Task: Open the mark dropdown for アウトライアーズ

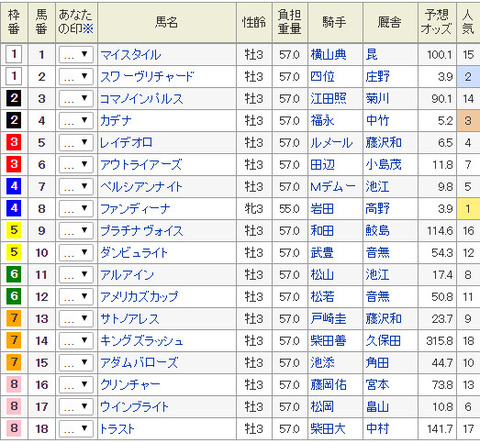Action: point(76,164)
